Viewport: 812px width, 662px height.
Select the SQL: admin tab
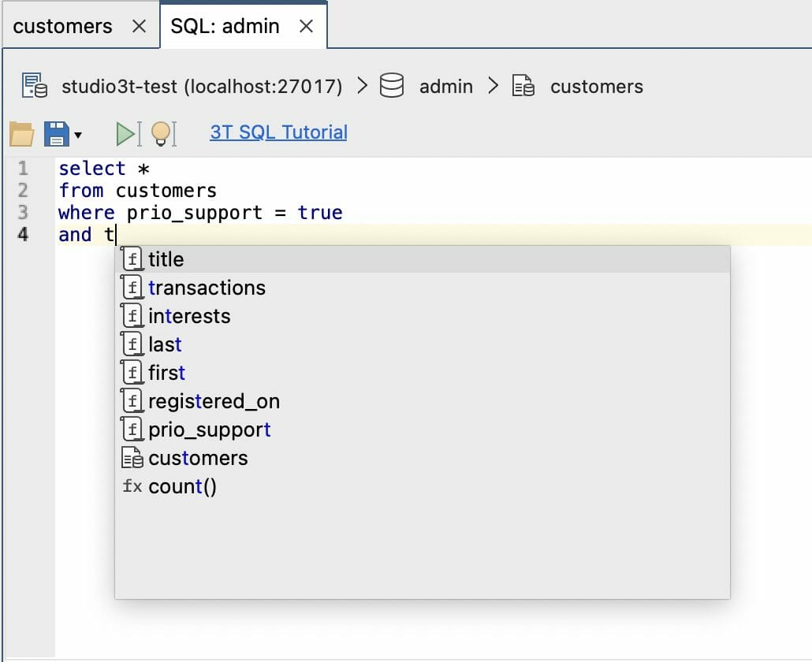(225, 26)
